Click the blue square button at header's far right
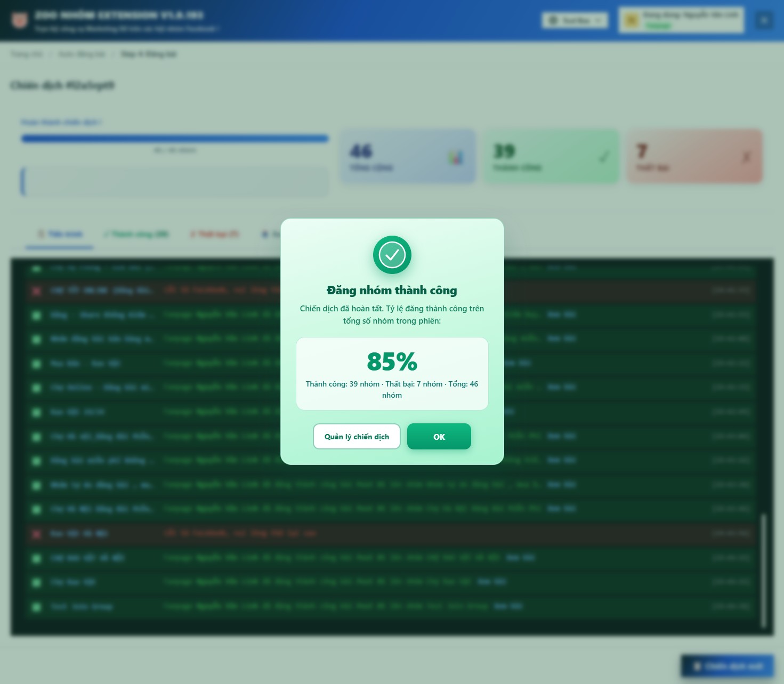The height and width of the screenshot is (684, 784). [x=764, y=20]
